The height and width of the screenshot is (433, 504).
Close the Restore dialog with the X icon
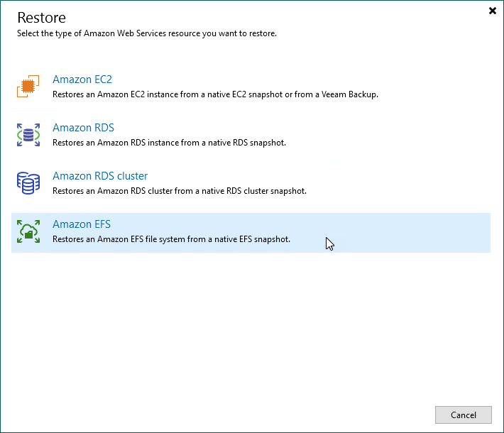[493, 11]
